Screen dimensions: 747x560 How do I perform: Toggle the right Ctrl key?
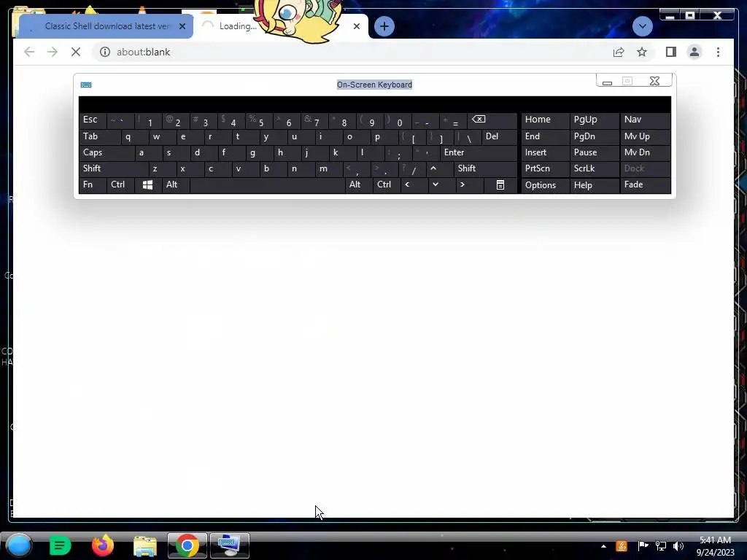pos(387,184)
